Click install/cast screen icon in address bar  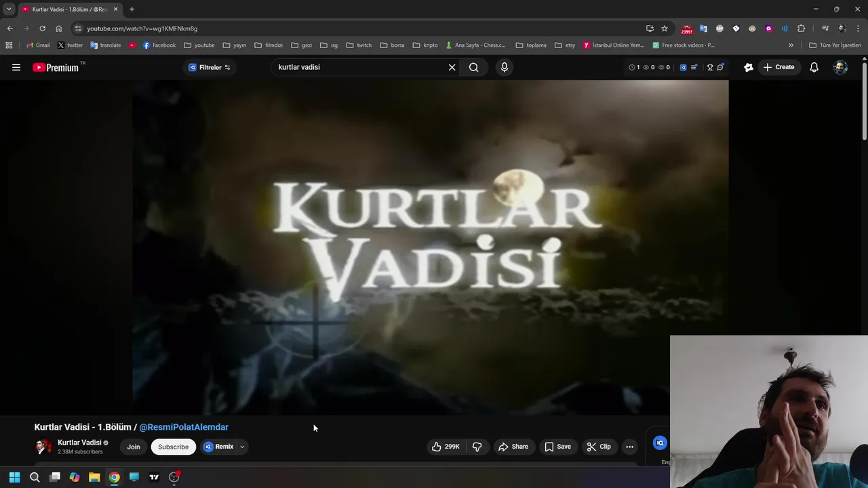[x=650, y=28]
